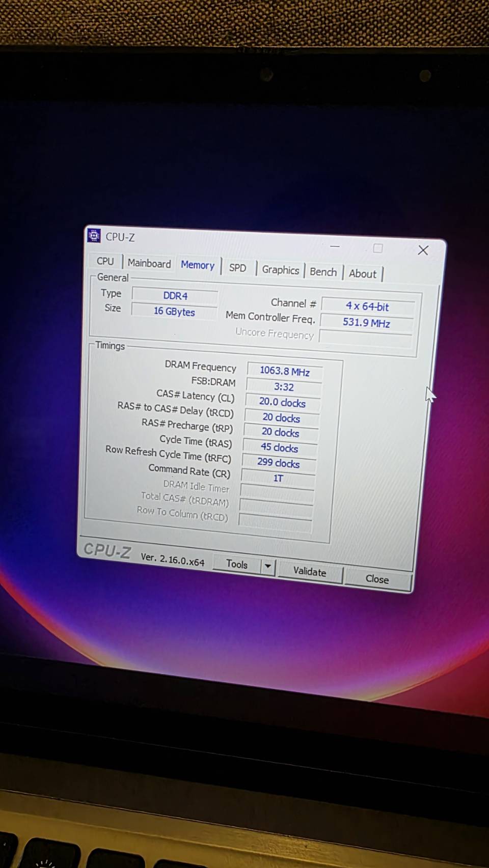Screen dimensions: 489x868
Task: Click the Ver. 2.16.0.x64 version text
Action: [172, 559]
